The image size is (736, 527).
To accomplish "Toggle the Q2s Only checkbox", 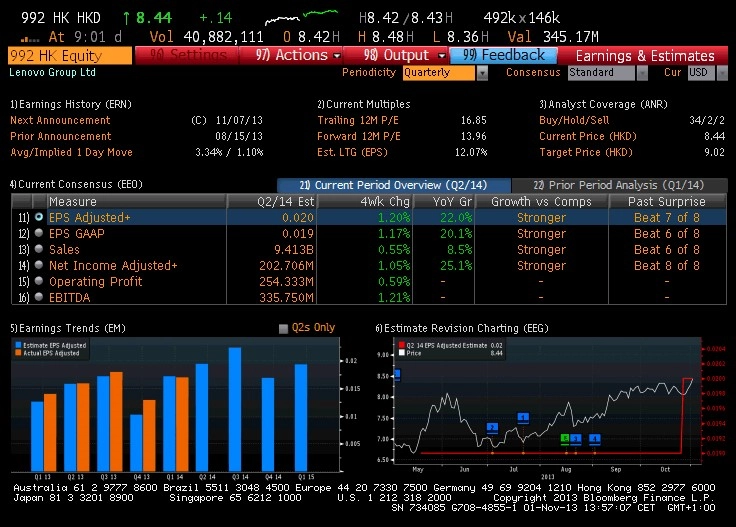I will tap(283, 328).
